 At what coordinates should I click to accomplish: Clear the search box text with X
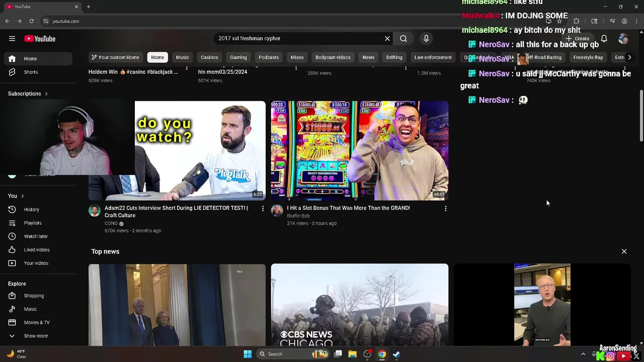387,39
